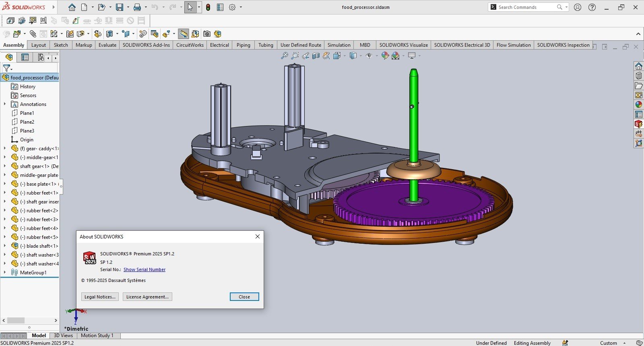Screen dimensions: 644x346
Task: Open File Properties list icon in top bar
Action: point(220,7)
